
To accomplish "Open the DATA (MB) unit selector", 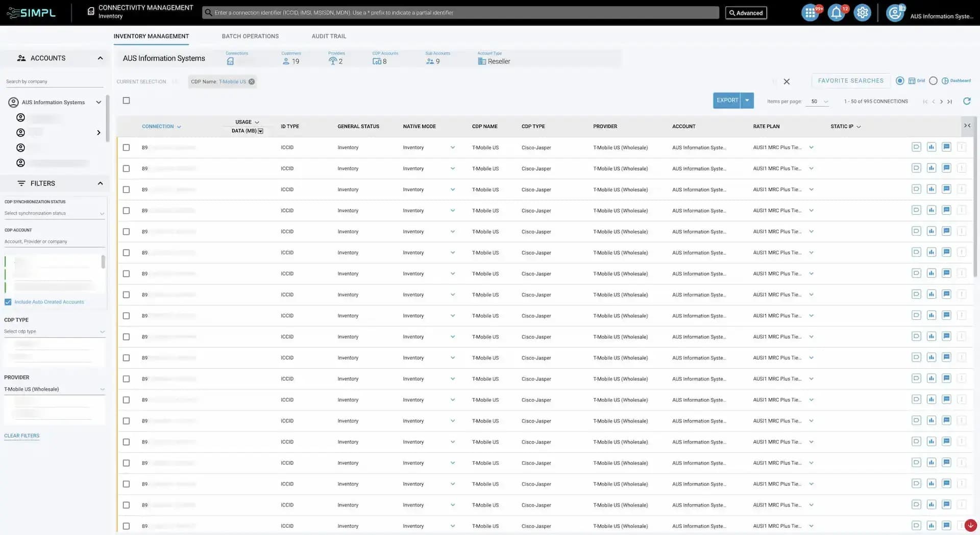I will point(260,131).
